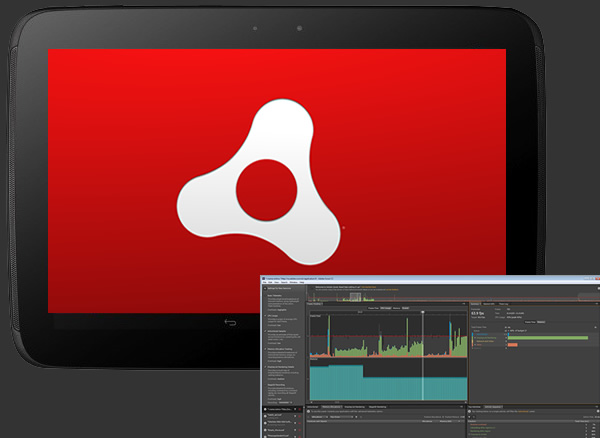Toggle the Stage3D graph in the timeline
Viewport: 600px width, 438px height.
point(405,308)
